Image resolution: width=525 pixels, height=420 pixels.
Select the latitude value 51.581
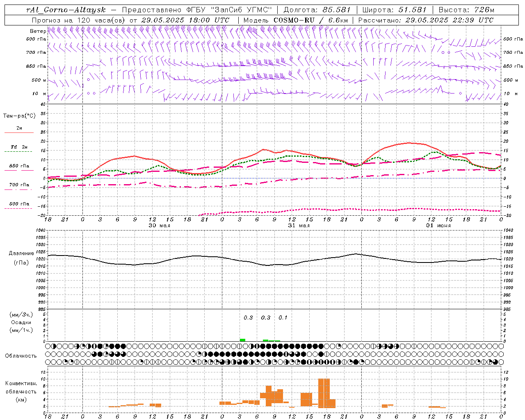[x=413, y=10]
